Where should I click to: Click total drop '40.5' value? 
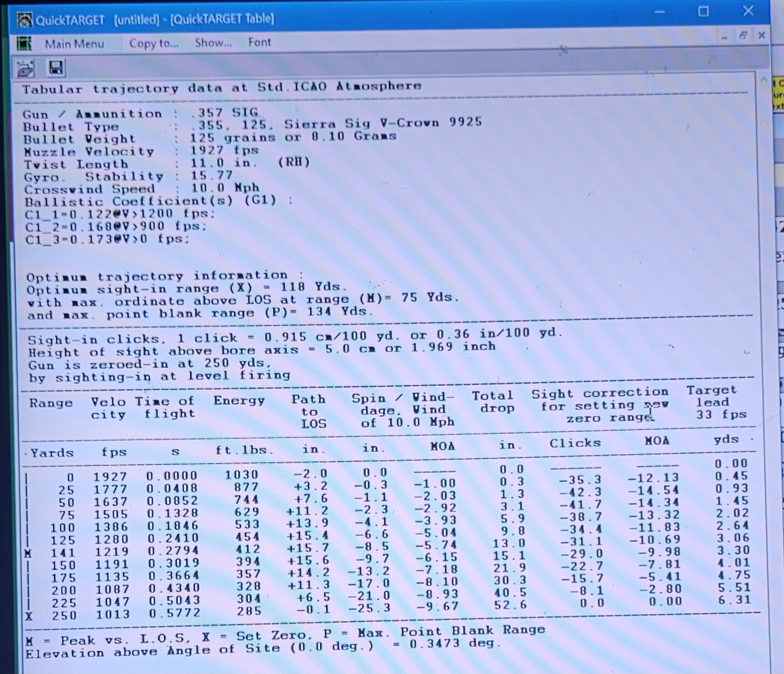coord(510,592)
